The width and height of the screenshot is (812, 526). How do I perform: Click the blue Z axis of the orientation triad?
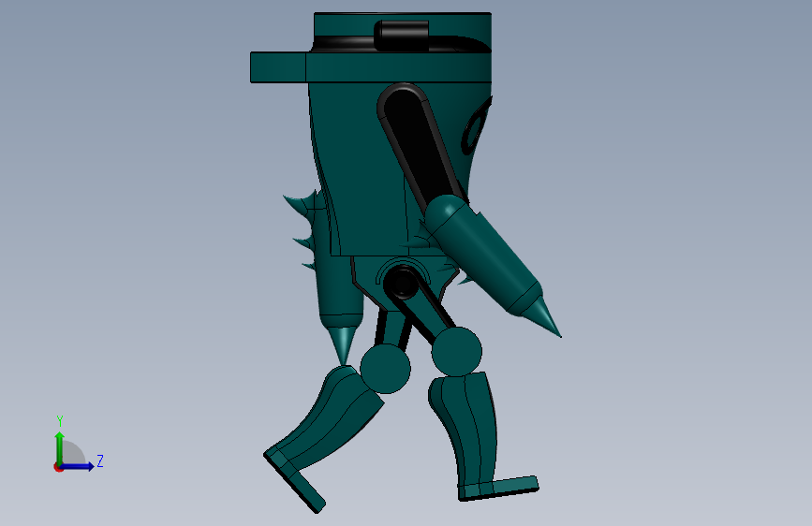pos(77,466)
